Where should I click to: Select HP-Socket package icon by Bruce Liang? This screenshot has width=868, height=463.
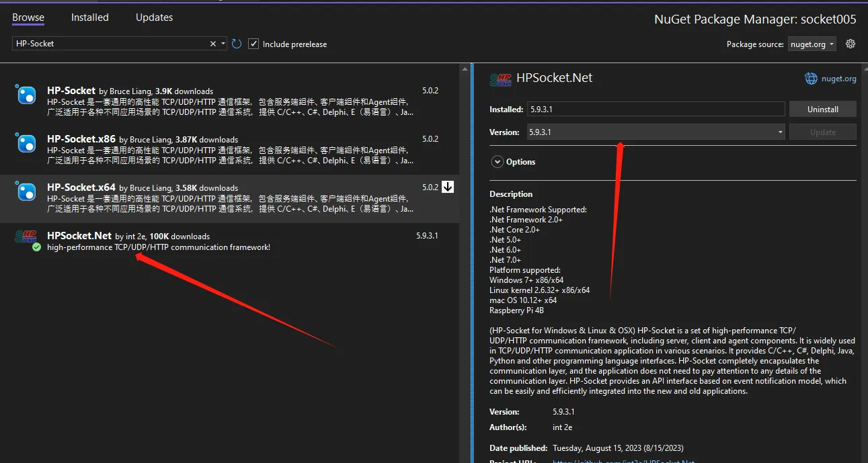pos(26,95)
